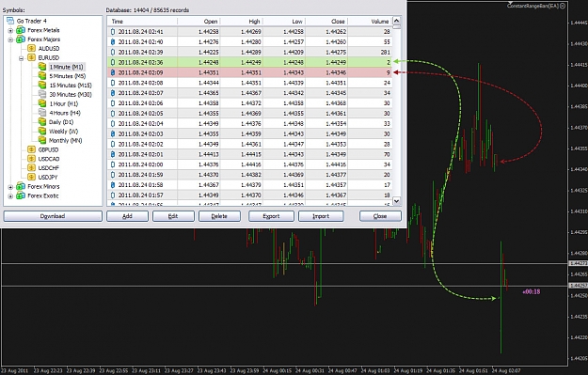This screenshot has height=375, width=588.
Task: Collapse the EURUSD tree node
Action: tap(22, 58)
